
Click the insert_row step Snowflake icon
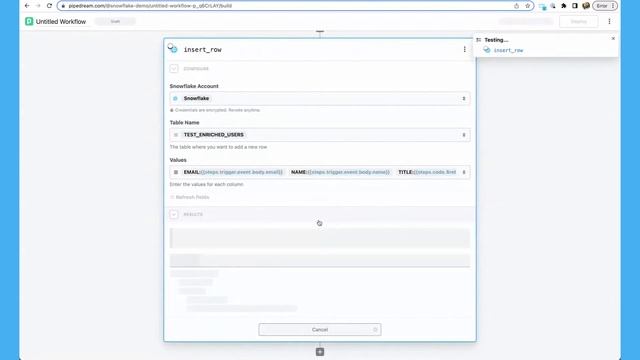[x=173, y=48]
